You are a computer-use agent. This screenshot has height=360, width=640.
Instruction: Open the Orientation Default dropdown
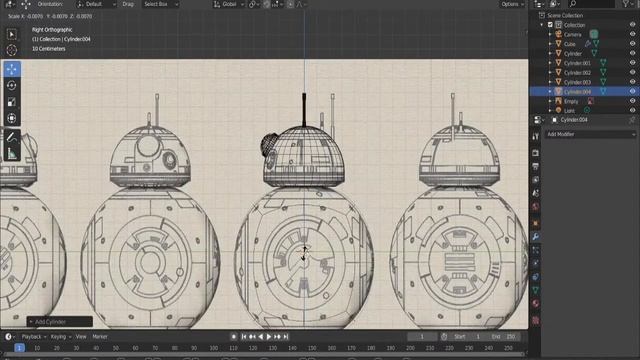[x=96, y=4]
